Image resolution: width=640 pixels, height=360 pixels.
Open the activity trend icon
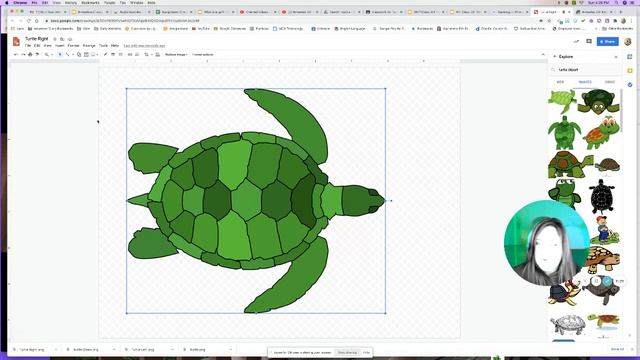[576, 41]
